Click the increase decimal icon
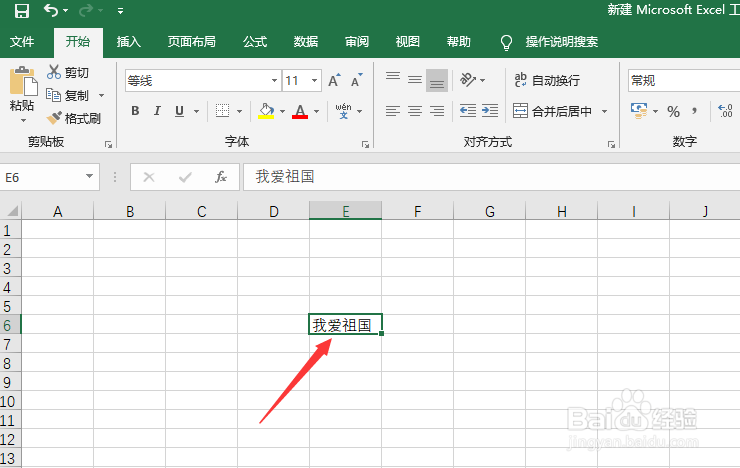740x468 pixels. tap(725, 111)
